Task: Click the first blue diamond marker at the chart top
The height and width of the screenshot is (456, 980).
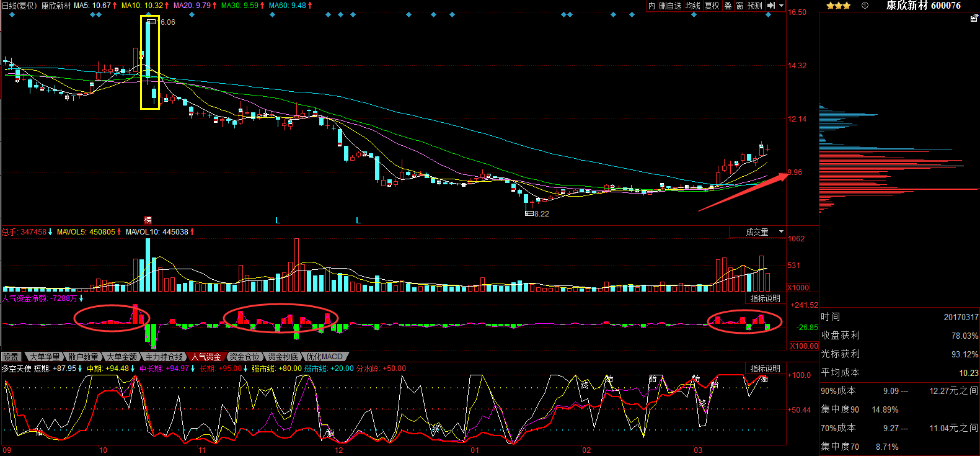Action: [12, 15]
